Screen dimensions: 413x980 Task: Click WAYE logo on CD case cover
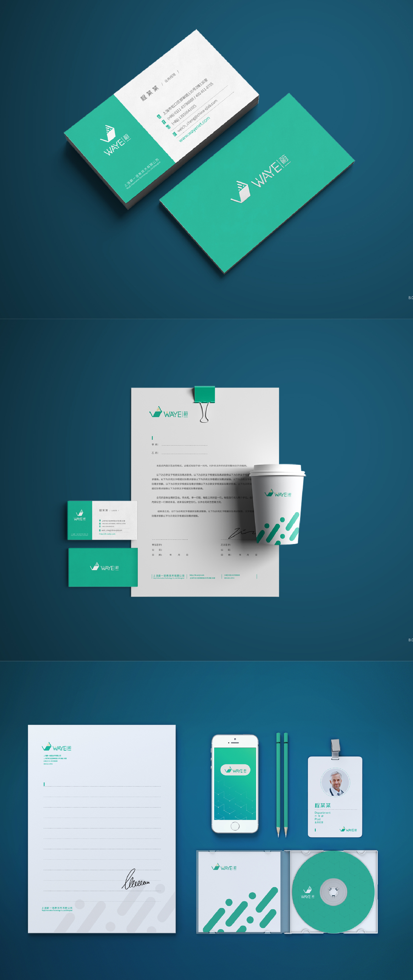[224, 867]
